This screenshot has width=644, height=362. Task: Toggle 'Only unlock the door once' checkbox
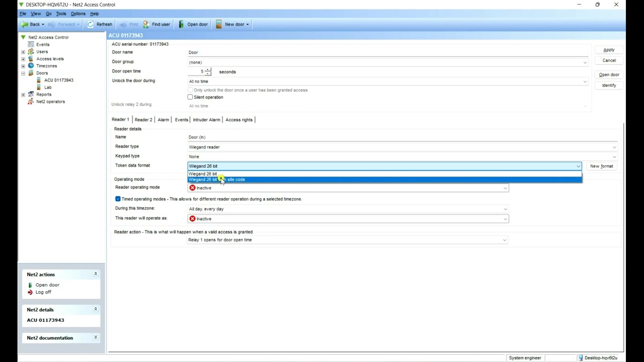pyautogui.click(x=190, y=90)
